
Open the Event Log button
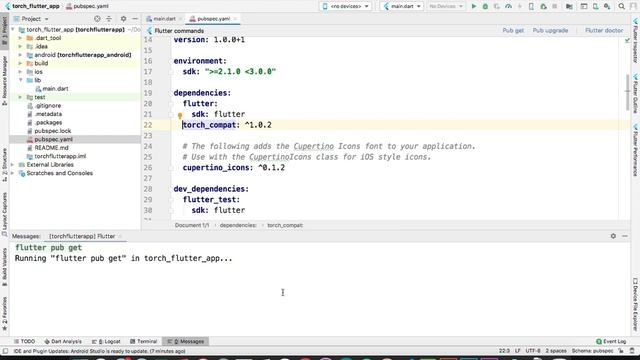[x=611, y=341]
